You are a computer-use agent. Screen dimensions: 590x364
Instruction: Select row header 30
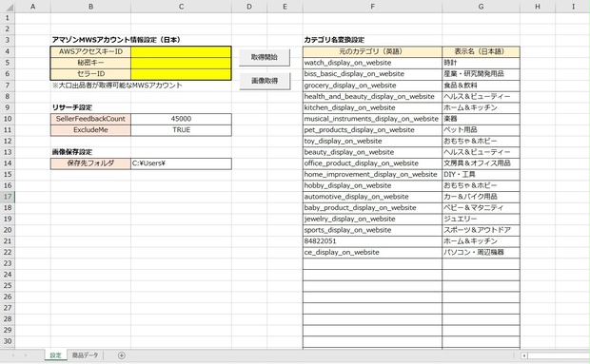click(x=8, y=341)
